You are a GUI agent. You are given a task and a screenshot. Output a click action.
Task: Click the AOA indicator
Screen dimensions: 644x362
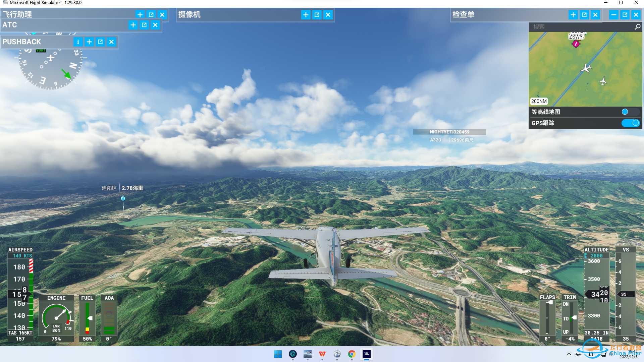click(109, 318)
